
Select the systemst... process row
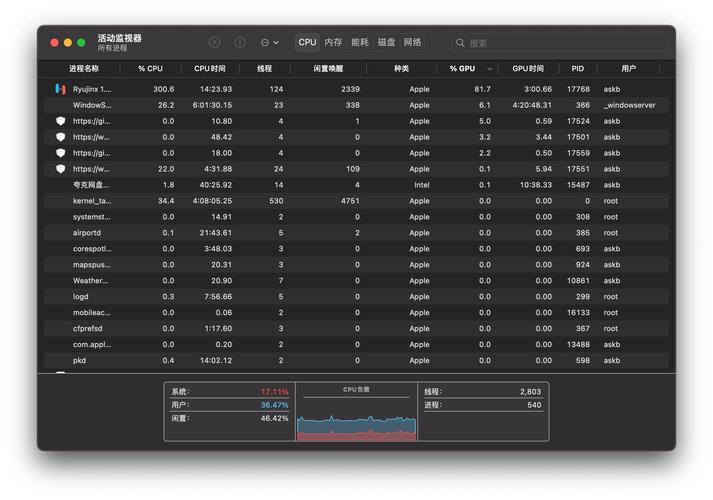tap(356, 217)
